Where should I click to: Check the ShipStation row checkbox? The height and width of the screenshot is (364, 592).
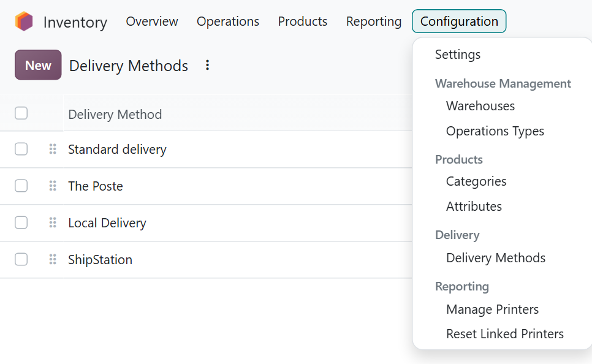tap(21, 259)
